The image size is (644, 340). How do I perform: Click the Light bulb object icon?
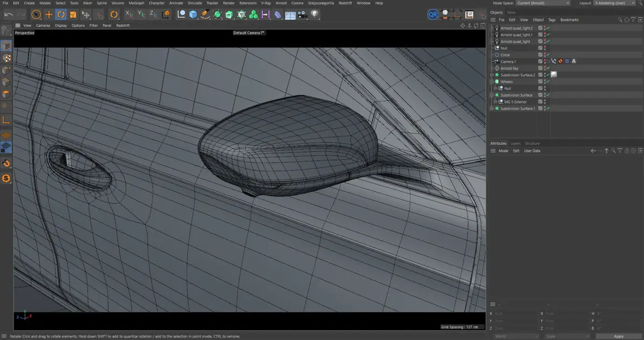tap(315, 14)
